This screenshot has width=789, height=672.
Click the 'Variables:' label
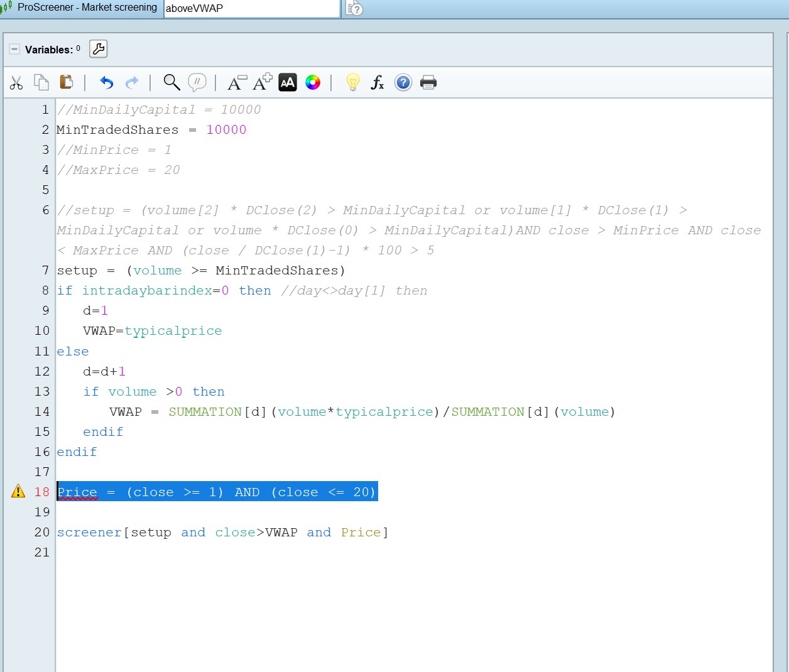coord(49,50)
